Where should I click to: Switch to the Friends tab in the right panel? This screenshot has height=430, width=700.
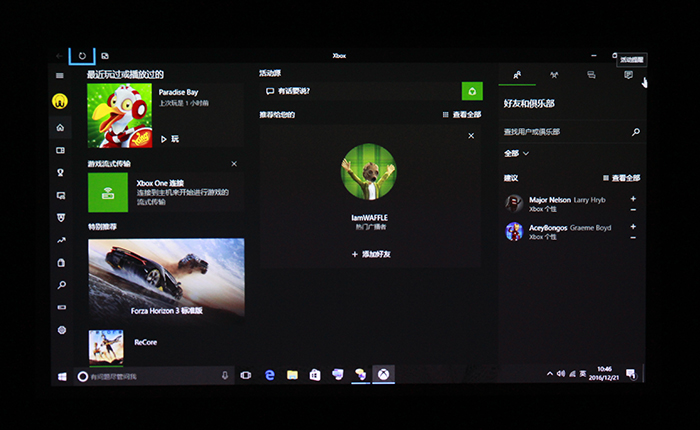[x=517, y=75]
